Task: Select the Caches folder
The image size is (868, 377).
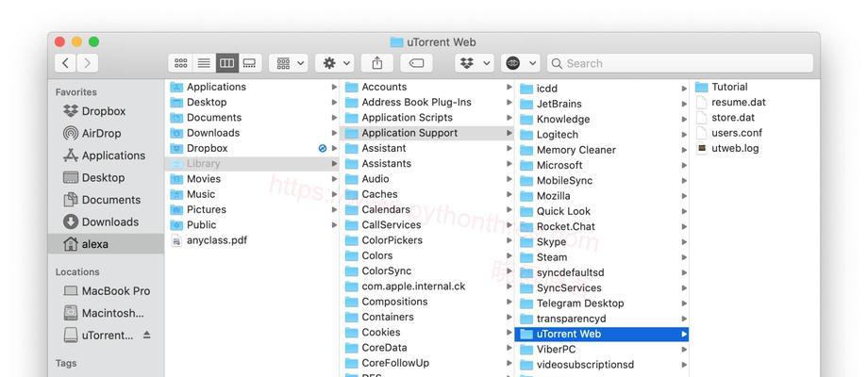Action: point(427,194)
